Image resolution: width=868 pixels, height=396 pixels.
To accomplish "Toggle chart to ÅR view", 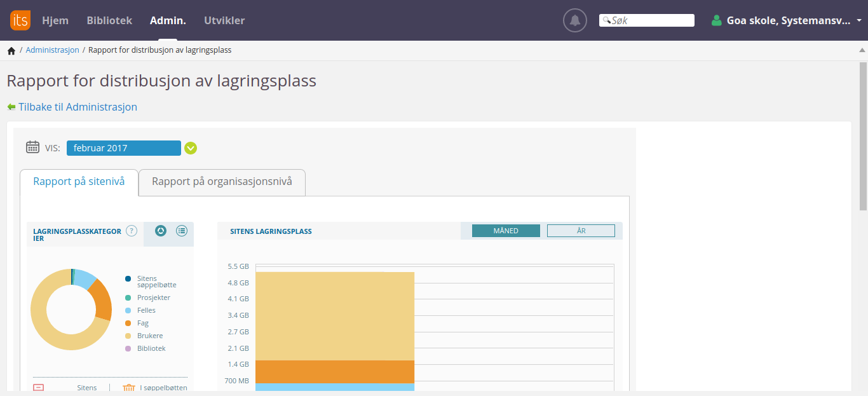I will [x=581, y=231].
